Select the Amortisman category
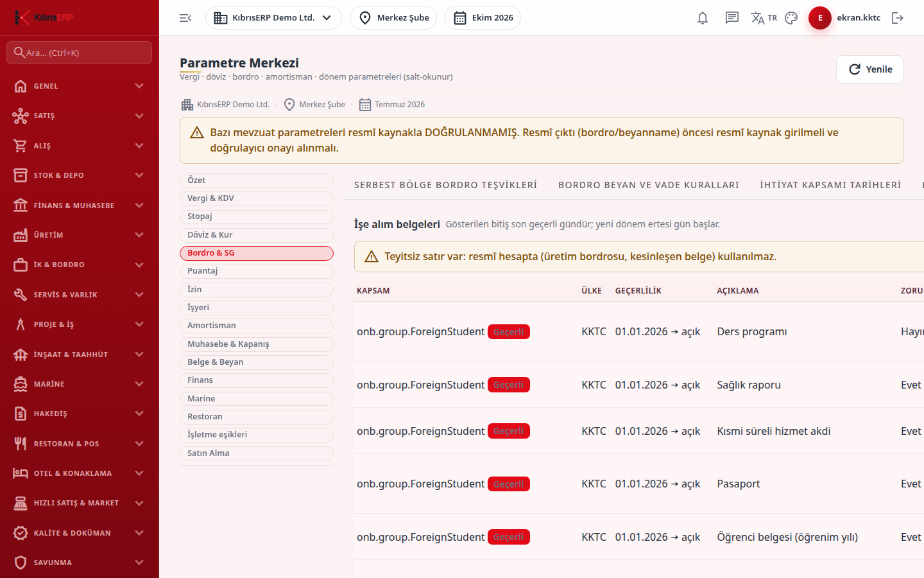This screenshot has height=578, width=924. coord(257,326)
